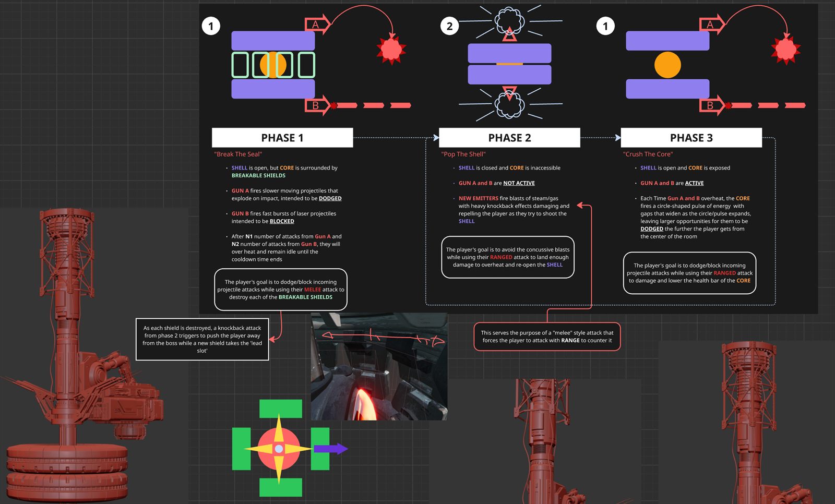Image resolution: width=835 pixels, height=504 pixels.
Task: Select the PHASE 2 header box
Action: click(x=509, y=138)
